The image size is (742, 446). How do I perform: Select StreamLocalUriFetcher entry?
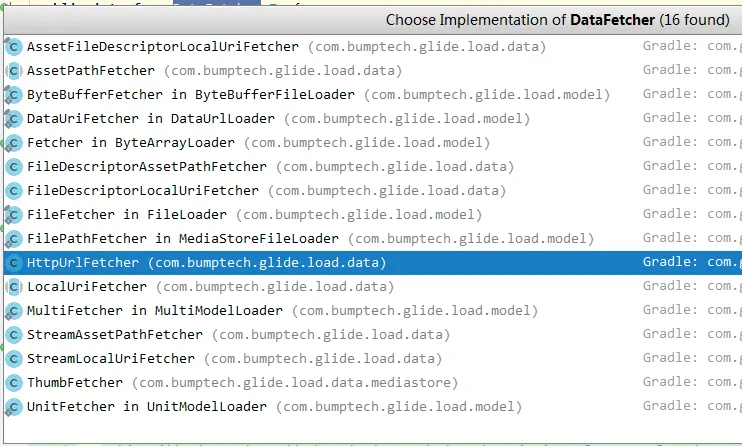click(x=373, y=358)
